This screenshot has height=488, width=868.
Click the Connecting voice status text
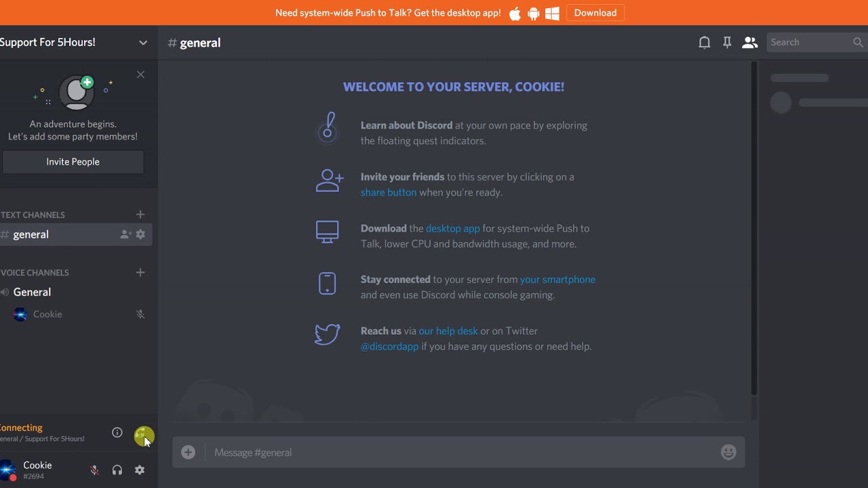click(x=21, y=428)
